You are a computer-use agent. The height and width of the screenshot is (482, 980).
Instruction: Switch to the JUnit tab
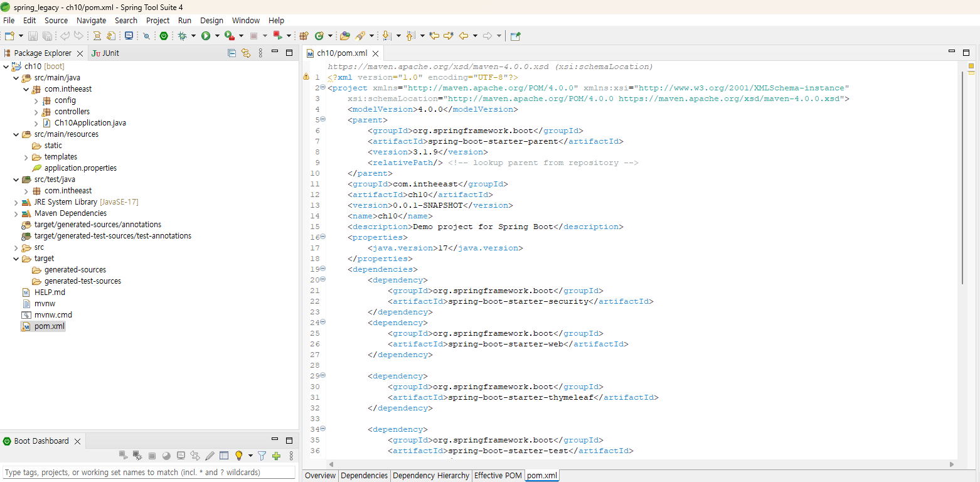click(105, 53)
